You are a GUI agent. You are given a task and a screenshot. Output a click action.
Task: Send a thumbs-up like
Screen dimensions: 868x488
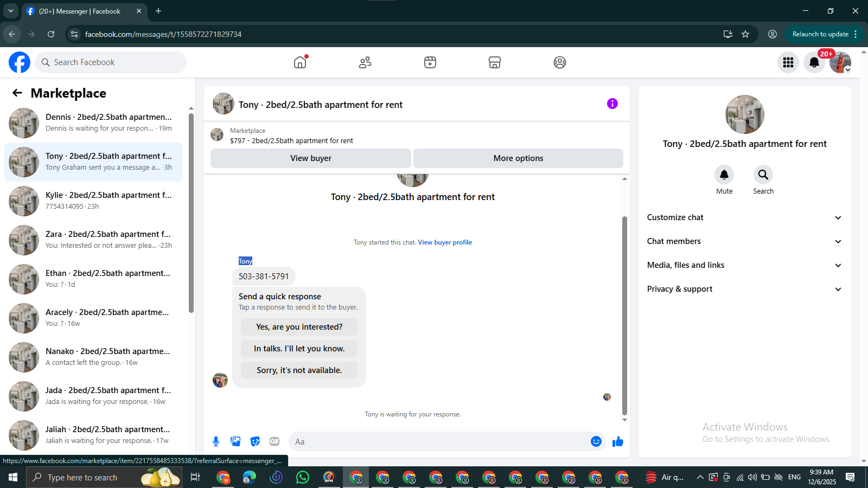click(x=618, y=441)
